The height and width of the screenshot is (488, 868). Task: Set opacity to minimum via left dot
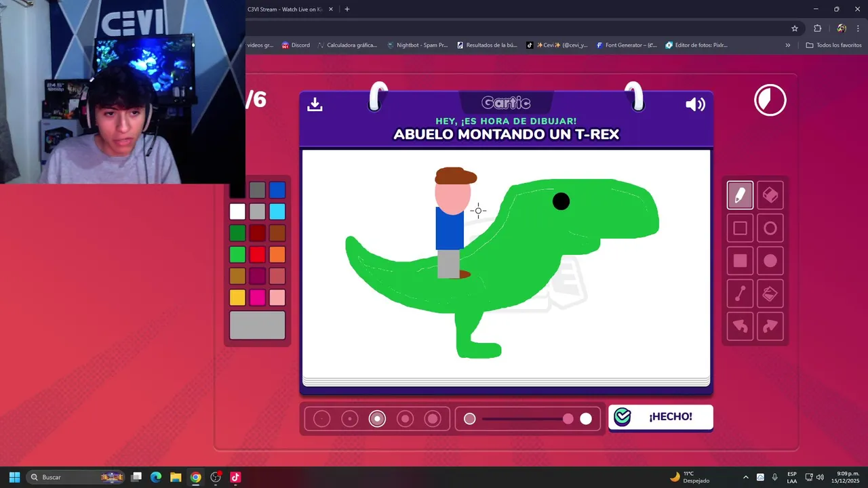pyautogui.click(x=470, y=419)
